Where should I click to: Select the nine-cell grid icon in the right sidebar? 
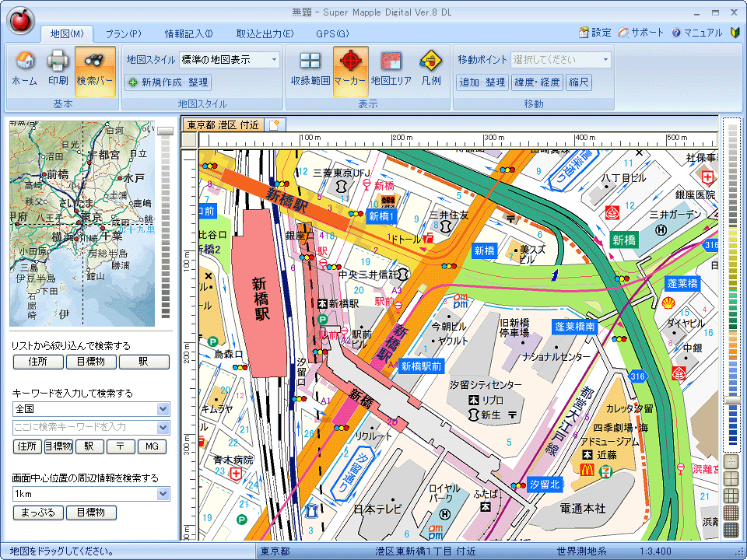731,495
